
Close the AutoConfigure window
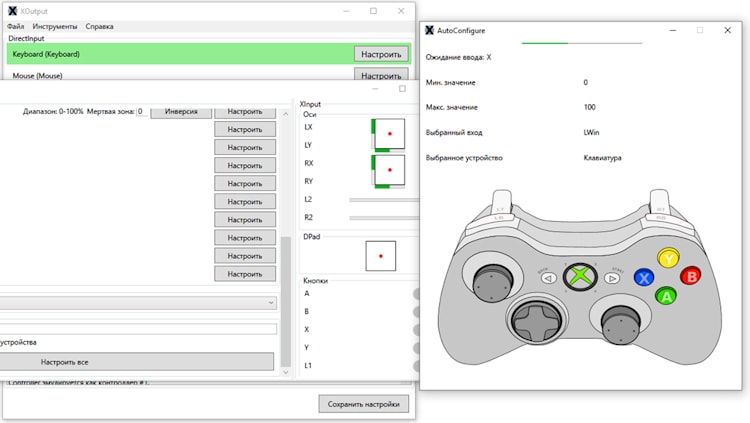[728, 30]
